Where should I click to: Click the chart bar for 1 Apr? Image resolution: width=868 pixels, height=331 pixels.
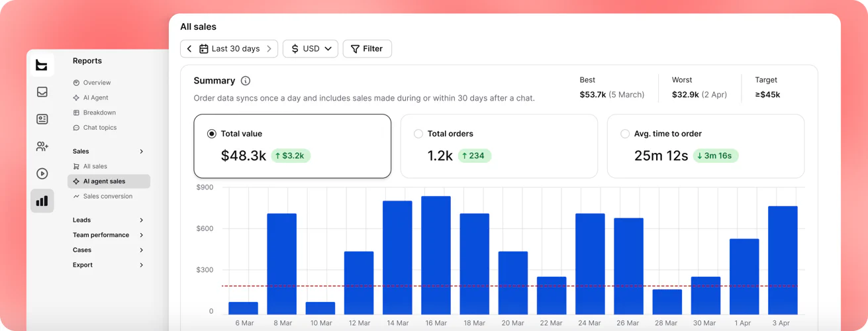744,277
